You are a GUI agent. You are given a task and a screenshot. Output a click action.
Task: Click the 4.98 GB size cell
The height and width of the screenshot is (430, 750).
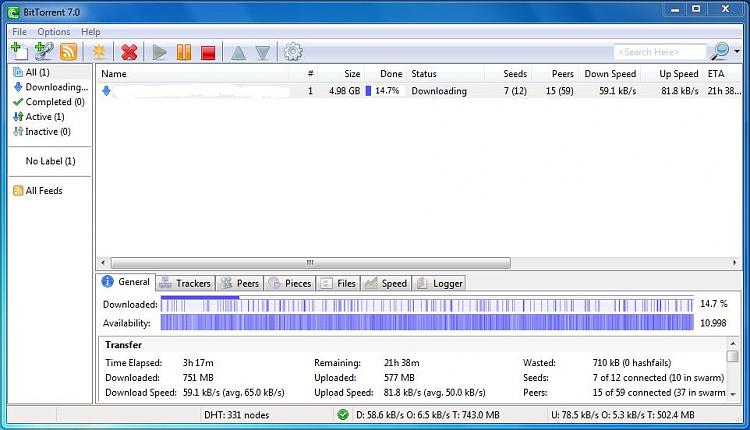(x=344, y=91)
